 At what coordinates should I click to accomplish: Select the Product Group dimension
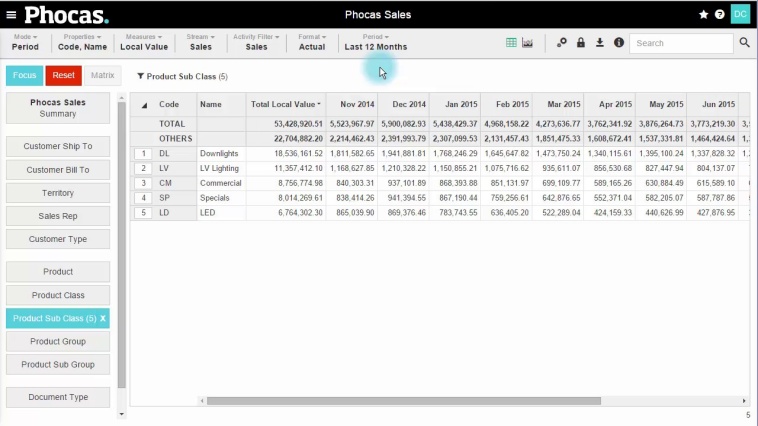58,341
